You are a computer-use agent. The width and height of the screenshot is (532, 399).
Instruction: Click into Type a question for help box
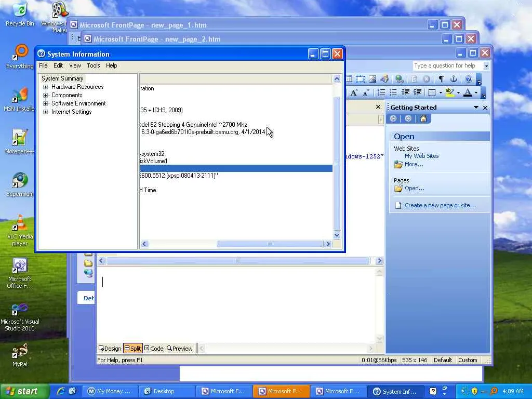point(448,65)
